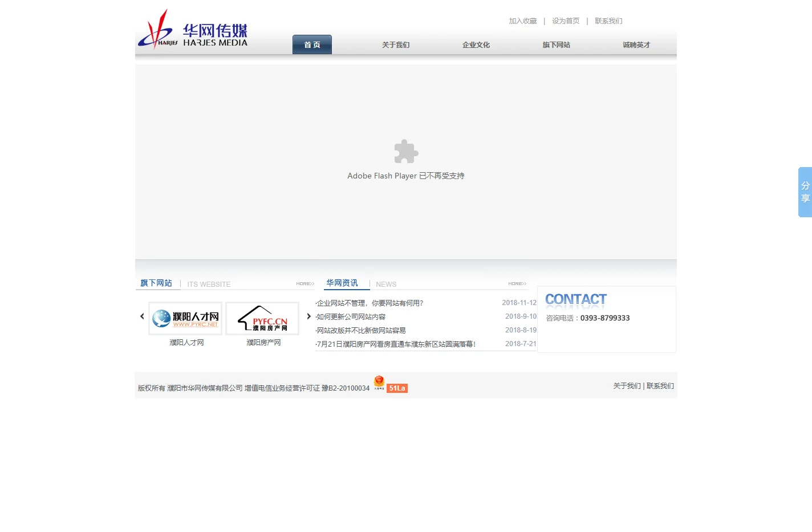Click MORE beside ITS WEBSITE
Viewport: 812px width, 532px height.
(305, 283)
